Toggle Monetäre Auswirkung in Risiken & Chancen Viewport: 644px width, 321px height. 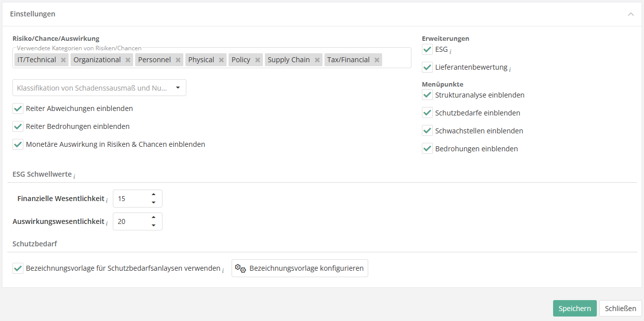pyautogui.click(x=18, y=144)
